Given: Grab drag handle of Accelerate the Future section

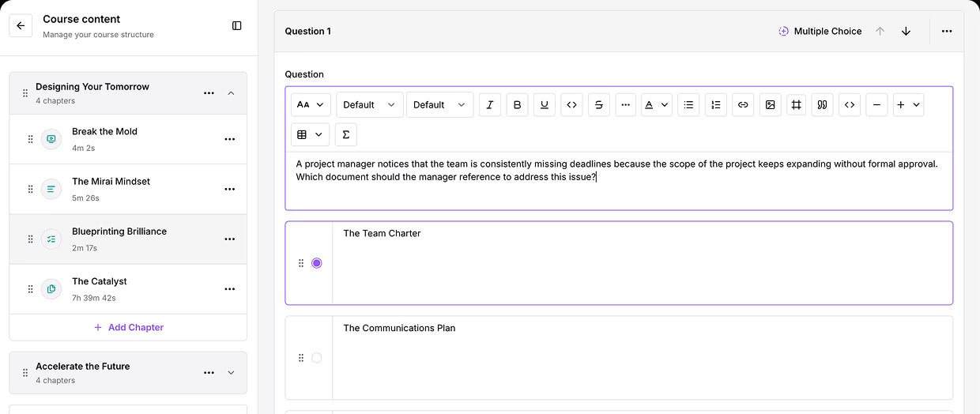Looking at the screenshot, I should 25,373.
